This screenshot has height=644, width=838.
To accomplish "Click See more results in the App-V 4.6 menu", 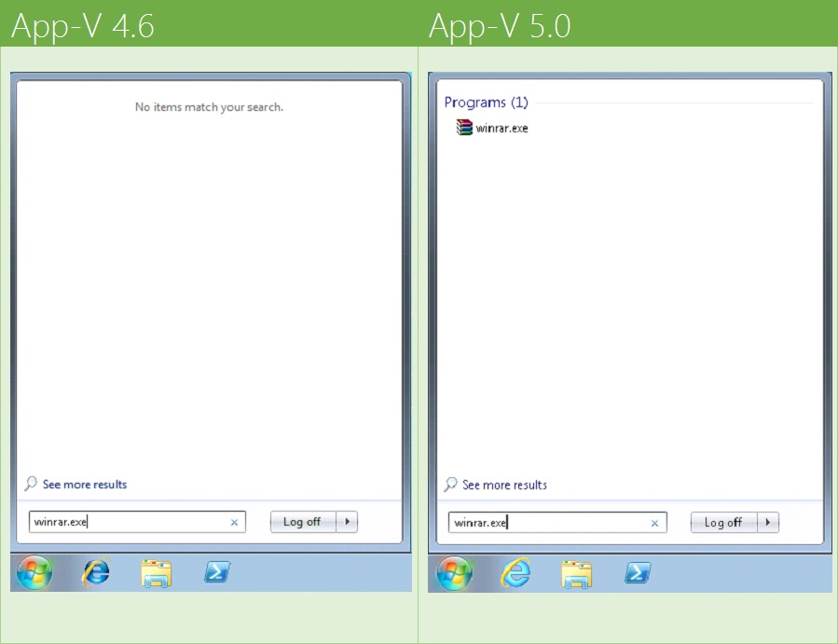I will coord(83,484).
